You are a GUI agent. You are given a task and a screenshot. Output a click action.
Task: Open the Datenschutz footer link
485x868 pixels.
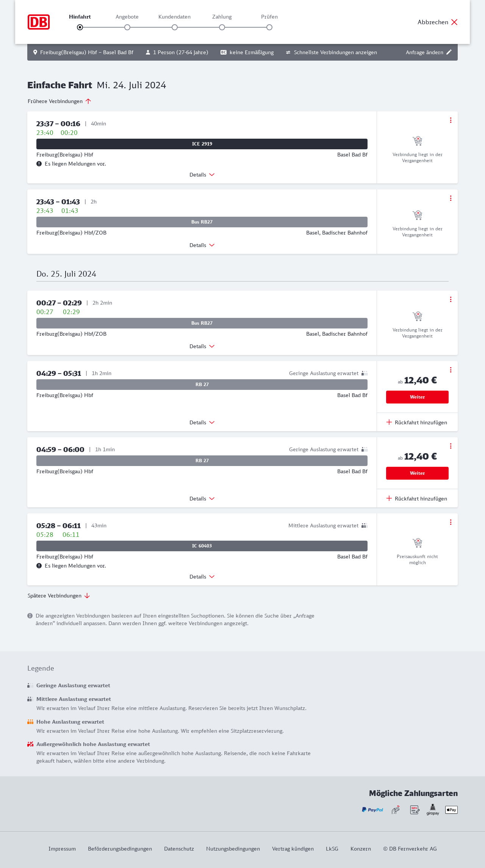[179, 849]
